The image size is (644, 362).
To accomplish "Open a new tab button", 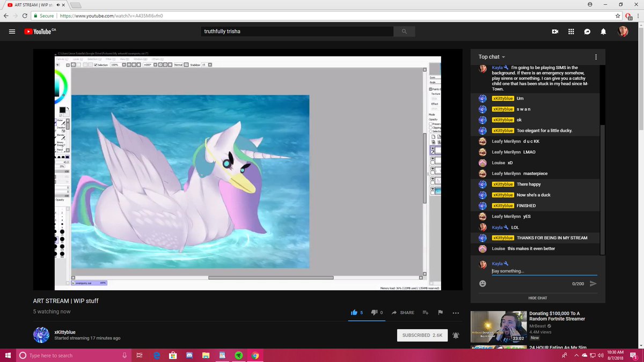I will (76, 5).
